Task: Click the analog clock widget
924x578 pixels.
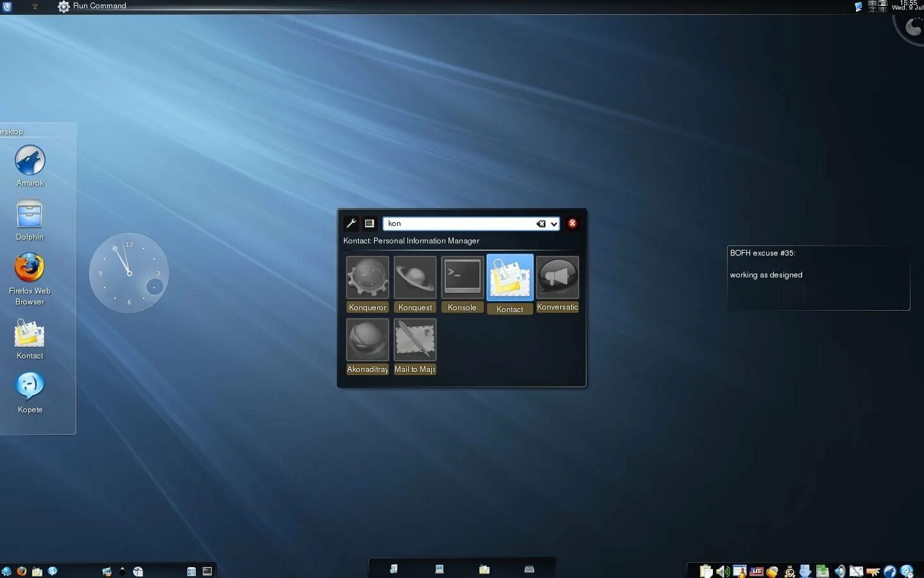Action: tap(129, 273)
